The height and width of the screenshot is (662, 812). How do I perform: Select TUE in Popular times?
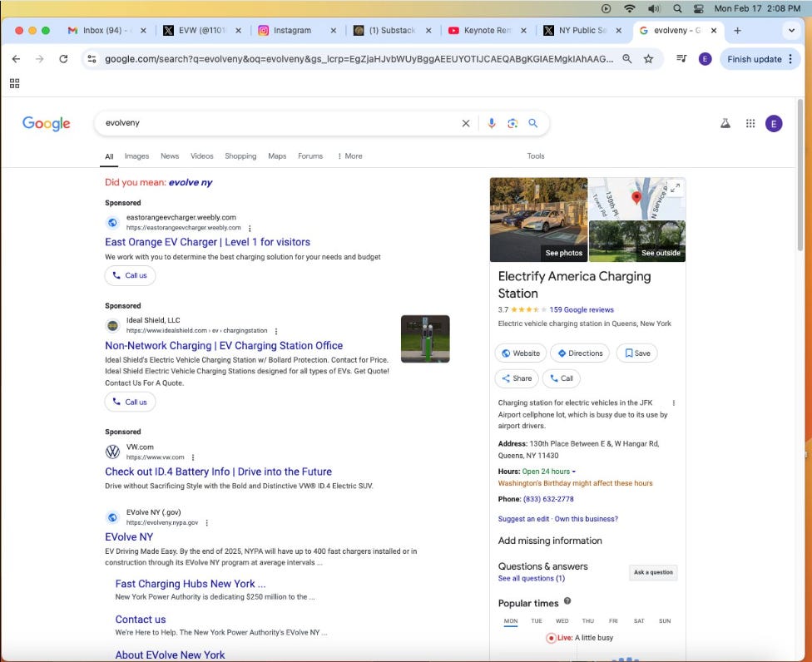537,621
